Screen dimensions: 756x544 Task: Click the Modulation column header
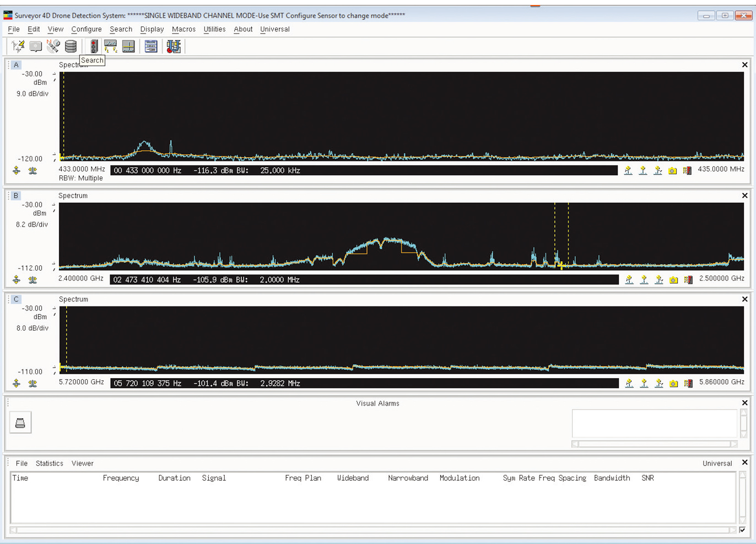[460, 478]
